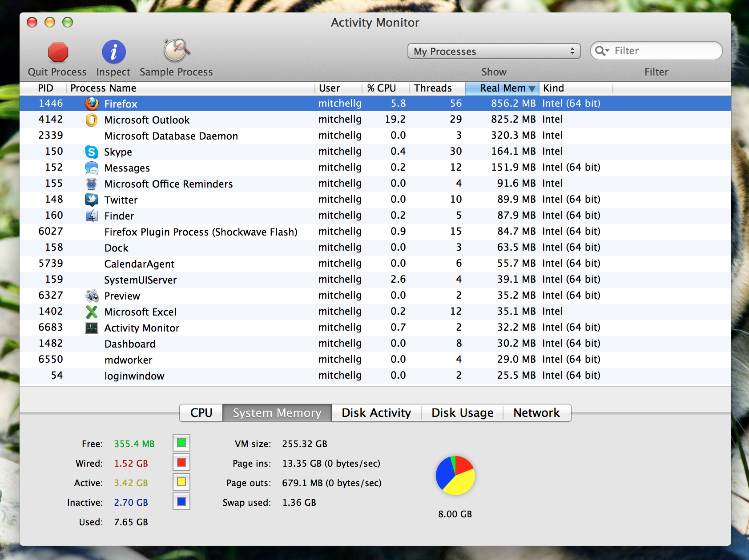
Task: Switch to the Disk Usage tab
Action: click(462, 413)
